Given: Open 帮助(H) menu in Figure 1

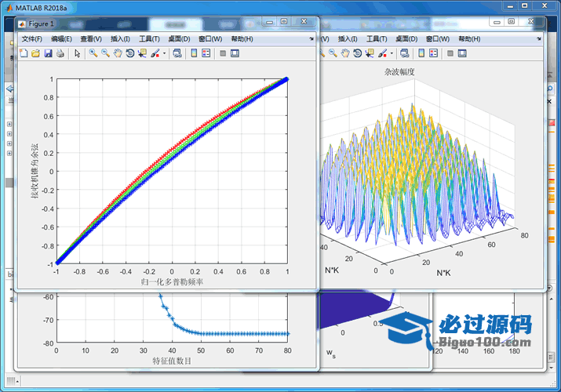Looking at the screenshot, I should click(242, 39).
